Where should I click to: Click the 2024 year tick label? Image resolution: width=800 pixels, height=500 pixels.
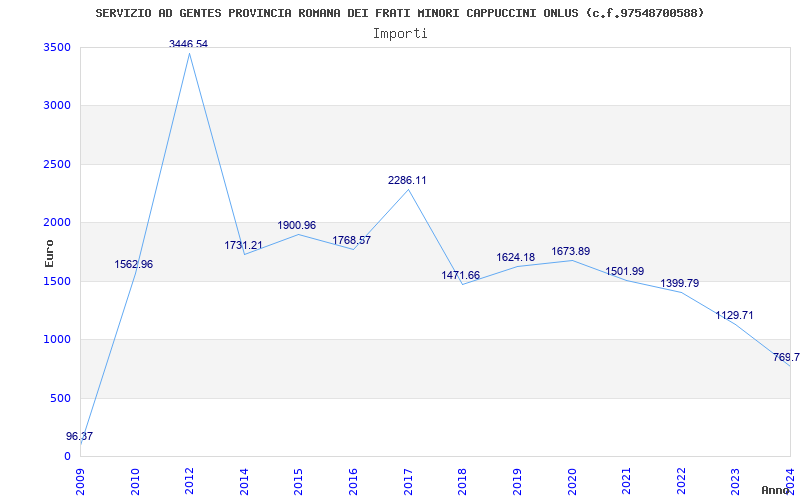pyautogui.click(x=790, y=480)
